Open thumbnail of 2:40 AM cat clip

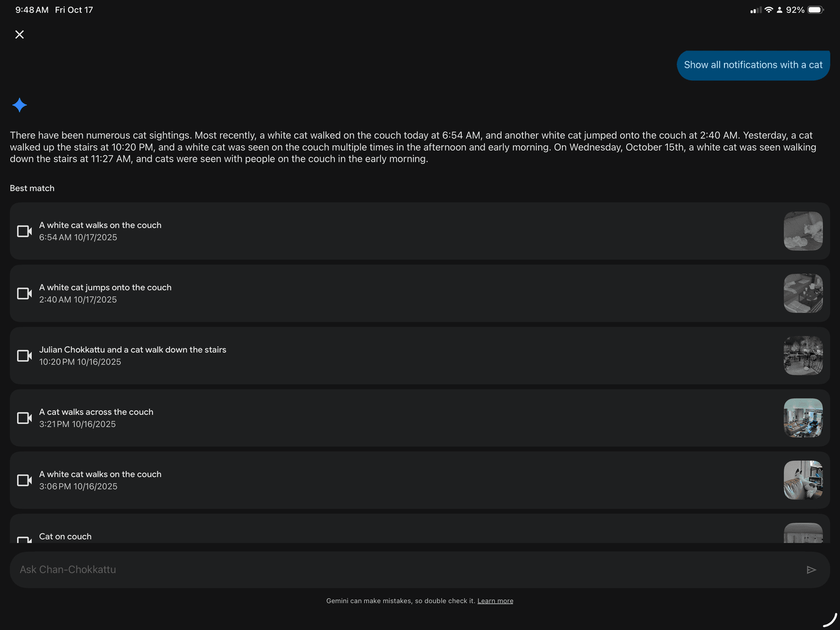803,293
